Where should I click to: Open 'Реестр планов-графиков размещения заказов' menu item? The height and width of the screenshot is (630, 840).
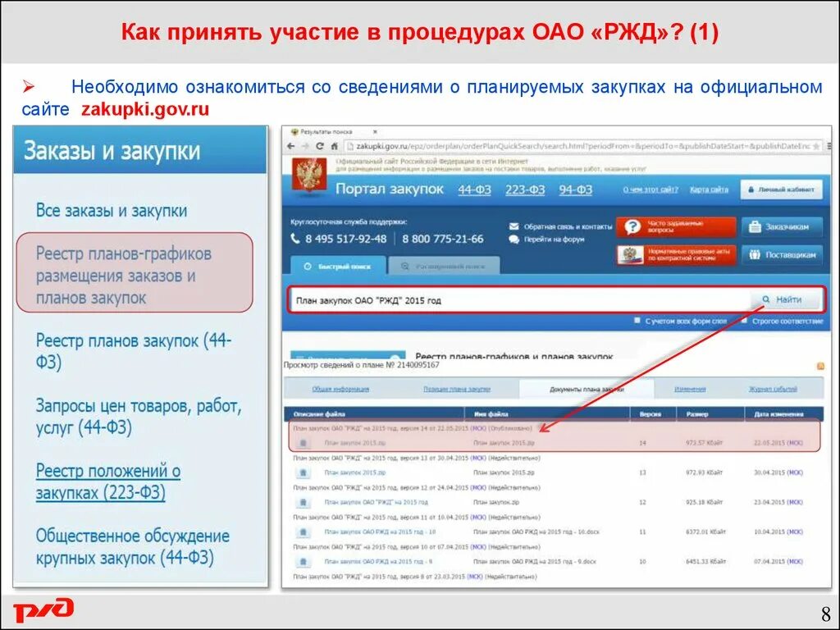(x=124, y=276)
